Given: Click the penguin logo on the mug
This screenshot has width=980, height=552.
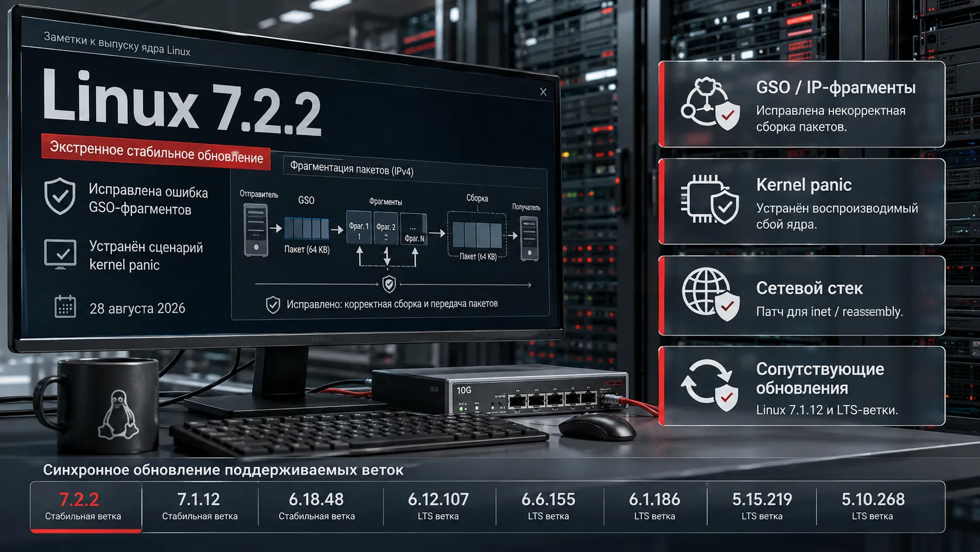Looking at the screenshot, I should click(118, 415).
